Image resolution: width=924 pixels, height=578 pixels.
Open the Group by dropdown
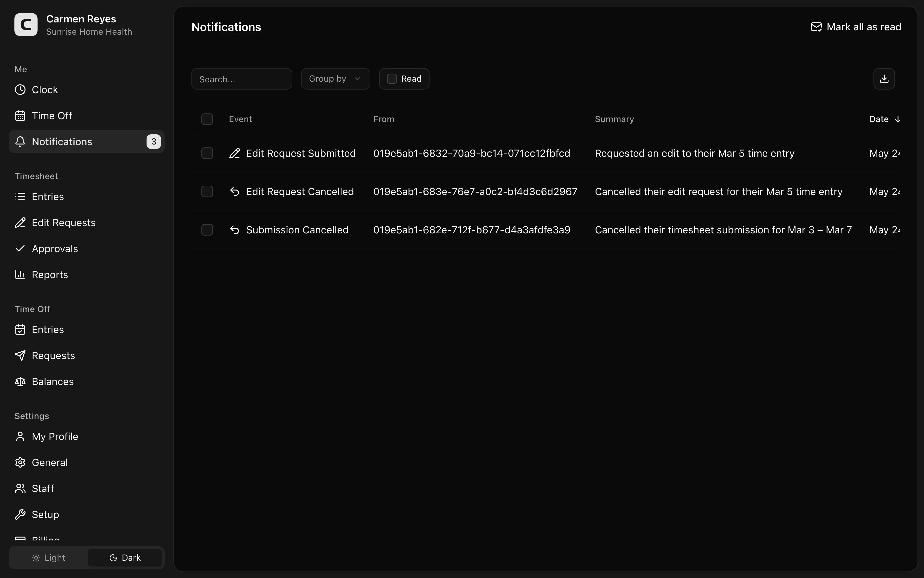[x=335, y=79]
